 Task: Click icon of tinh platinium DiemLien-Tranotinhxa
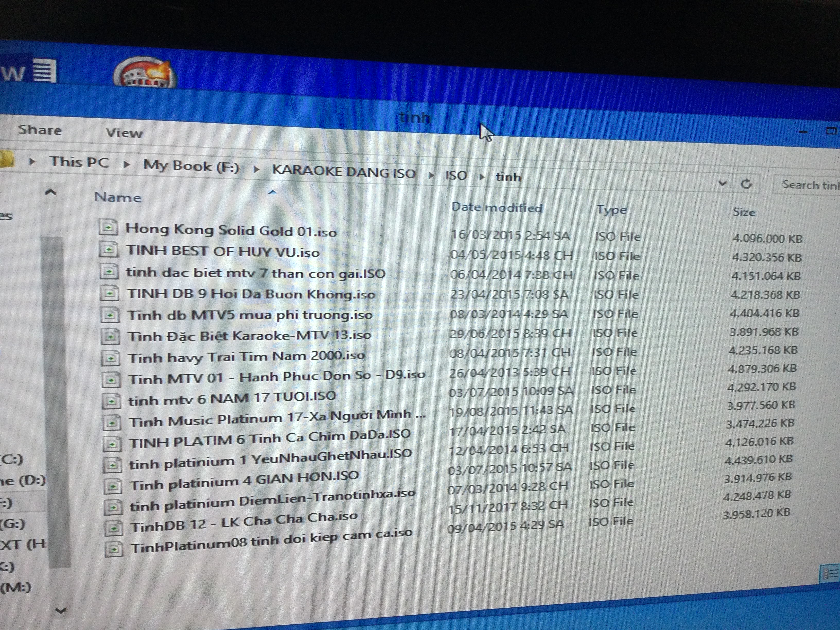tap(113, 507)
